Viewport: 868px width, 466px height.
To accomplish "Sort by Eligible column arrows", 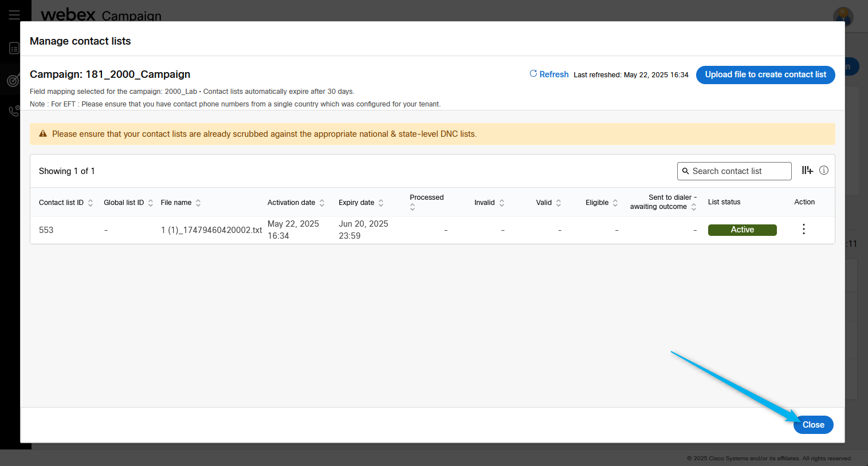I will (x=615, y=203).
